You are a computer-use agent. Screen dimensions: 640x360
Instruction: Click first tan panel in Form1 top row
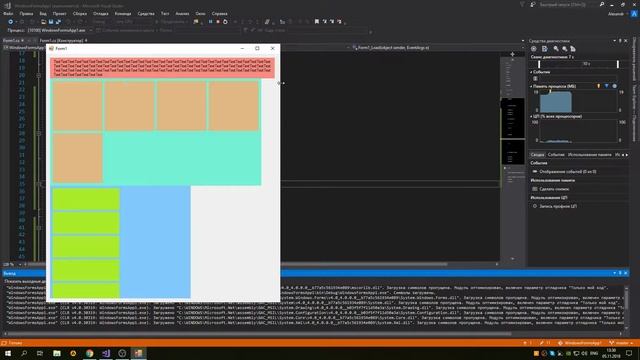[78, 106]
